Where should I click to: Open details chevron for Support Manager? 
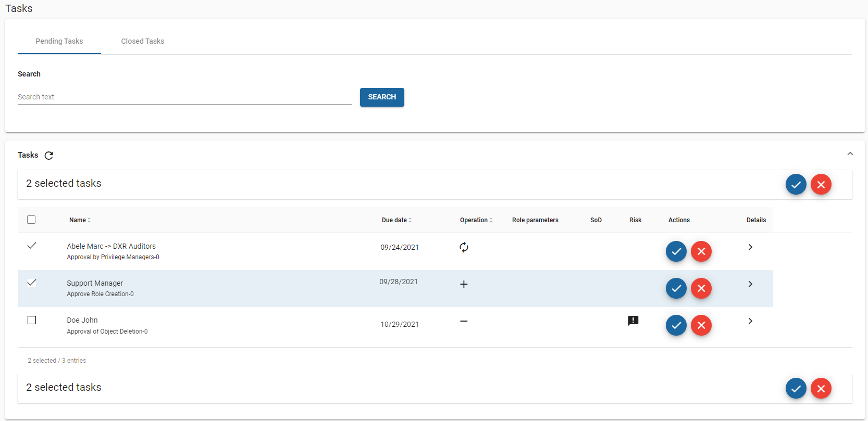750,284
